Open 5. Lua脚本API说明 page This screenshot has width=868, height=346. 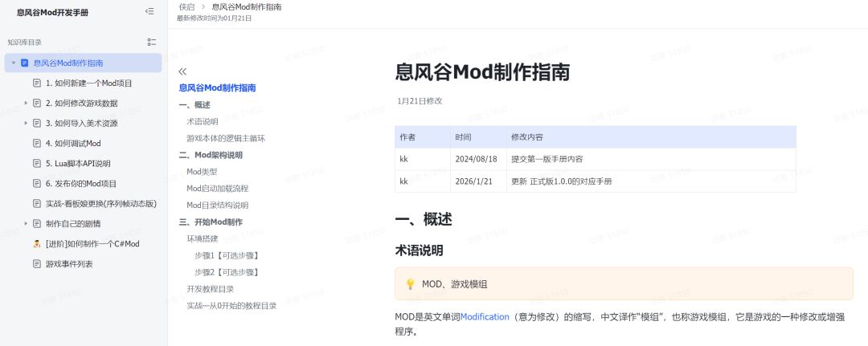(78, 164)
